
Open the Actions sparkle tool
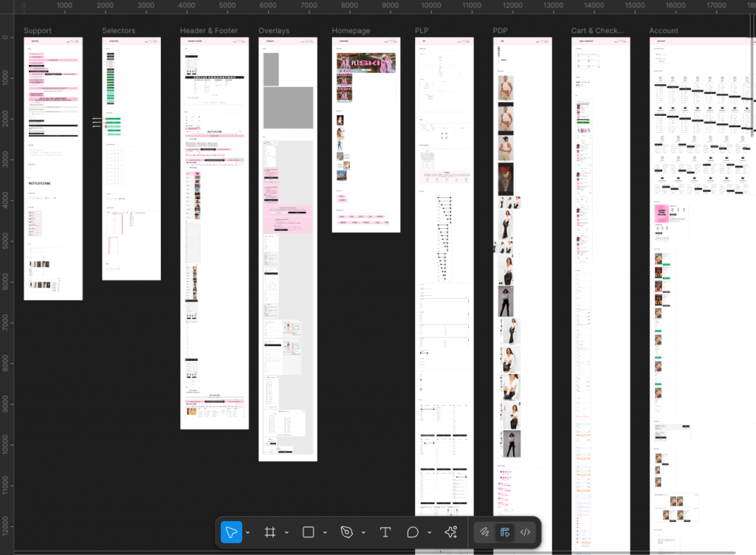[451, 532]
